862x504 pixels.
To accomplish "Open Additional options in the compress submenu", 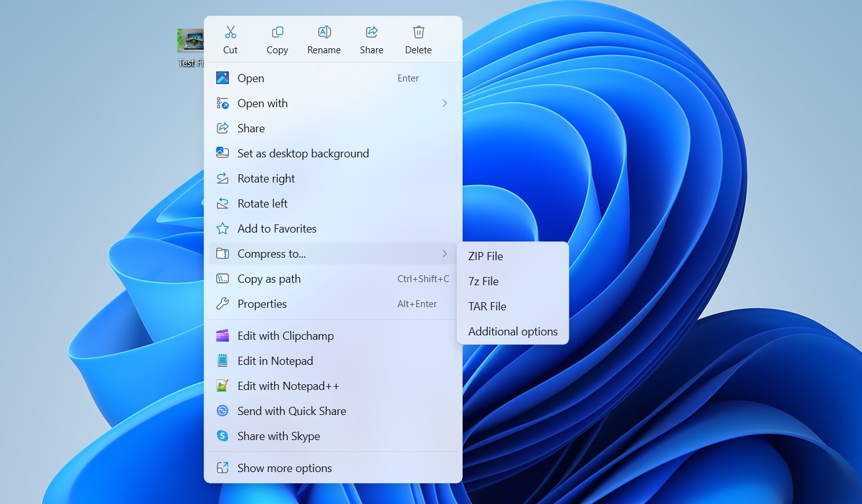I will (x=513, y=331).
